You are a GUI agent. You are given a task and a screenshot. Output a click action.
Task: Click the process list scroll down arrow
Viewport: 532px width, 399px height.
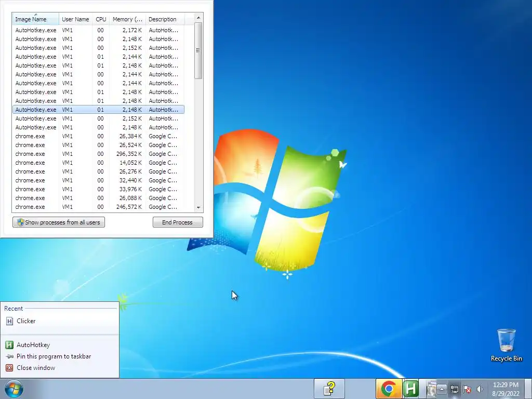click(198, 207)
